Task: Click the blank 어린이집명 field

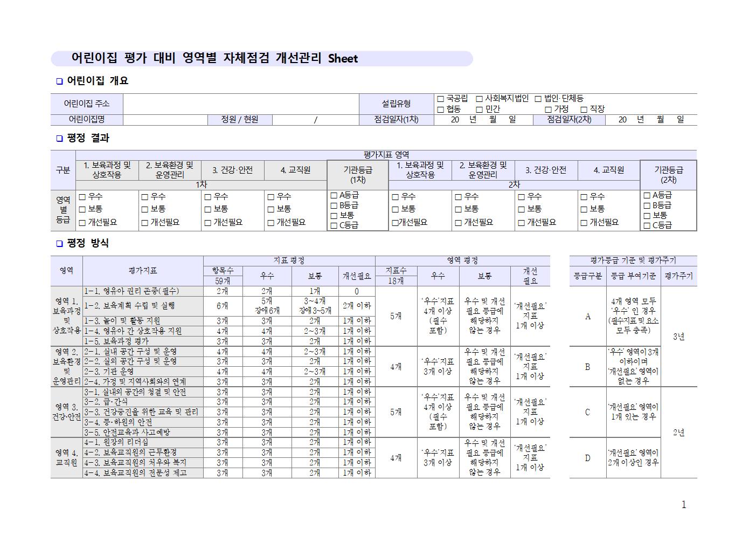Action: pos(165,120)
